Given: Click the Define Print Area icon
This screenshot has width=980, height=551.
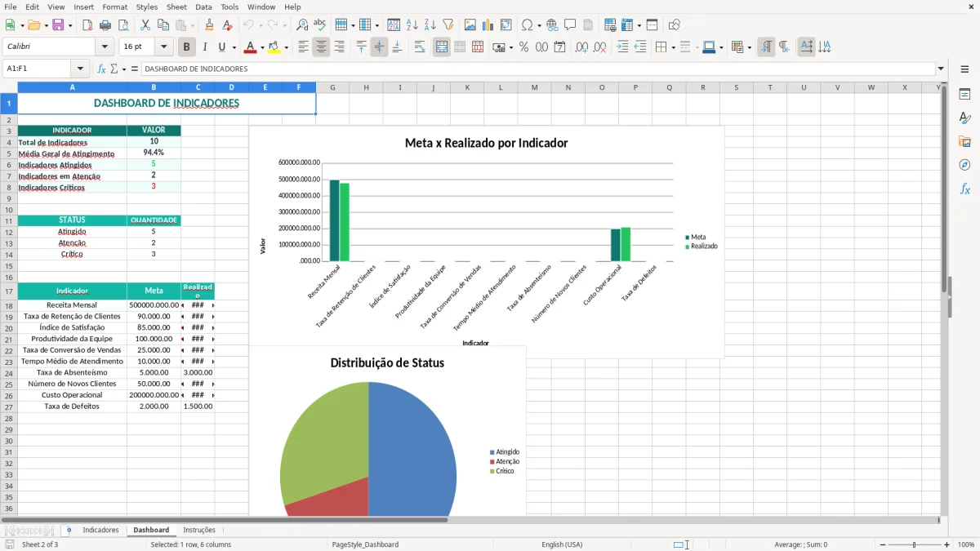Looking at the screenshot, I should pos(610,25).
